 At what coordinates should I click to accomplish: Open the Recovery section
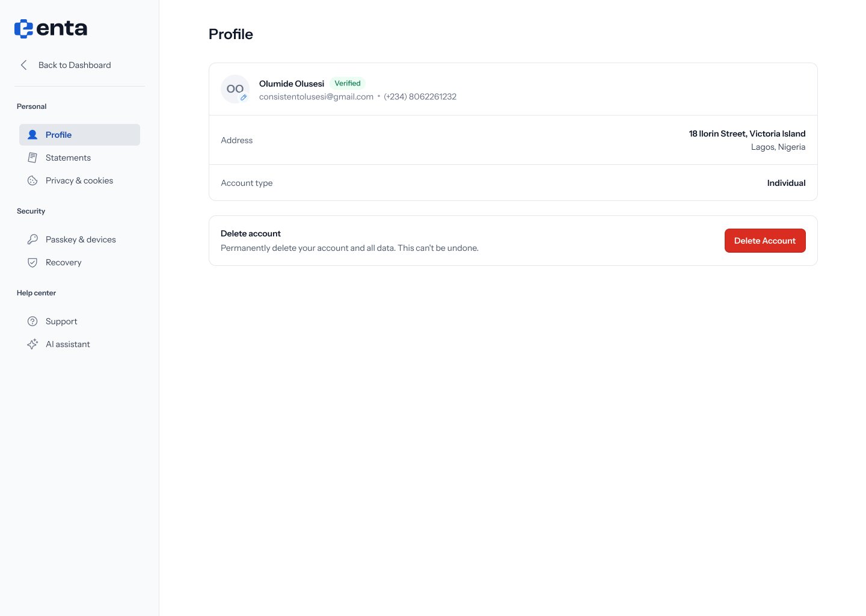coord(79,262)
